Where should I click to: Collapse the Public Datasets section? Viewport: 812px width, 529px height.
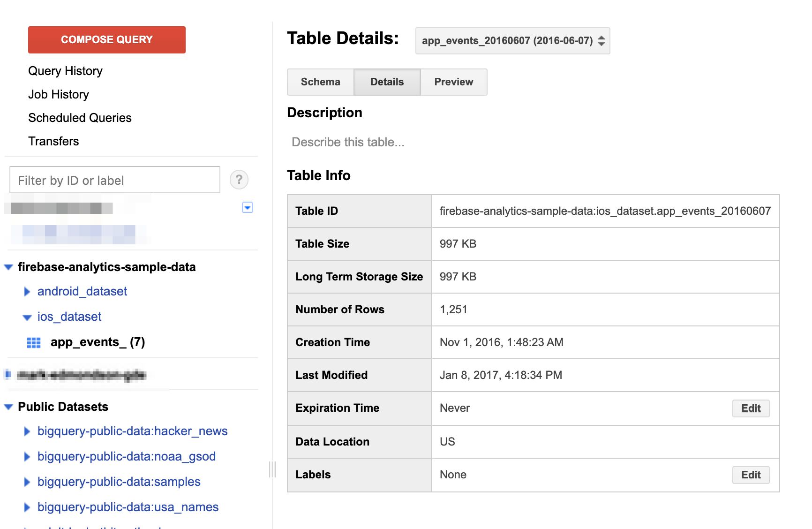click(8, 407)
